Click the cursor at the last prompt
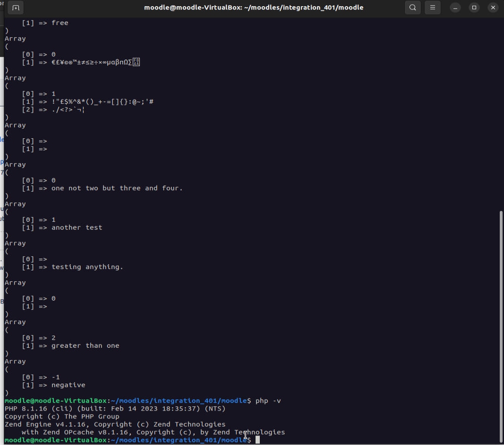 tap(257, 440)
